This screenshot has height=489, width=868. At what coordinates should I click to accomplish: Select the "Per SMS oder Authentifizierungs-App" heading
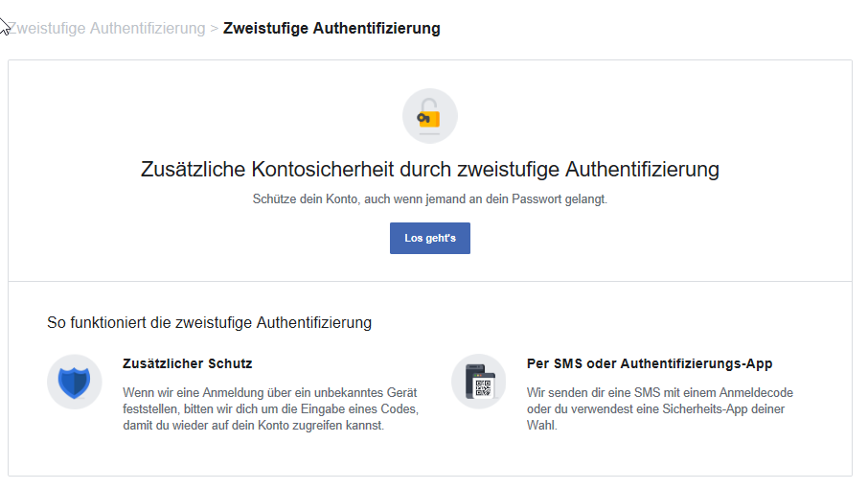click(x=650, y=364)
